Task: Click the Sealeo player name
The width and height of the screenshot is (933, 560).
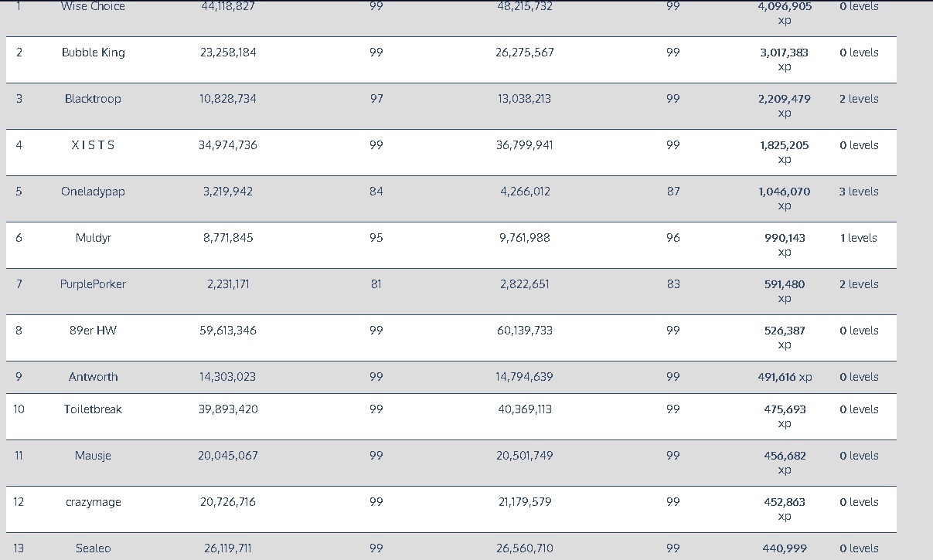Action: (x=93, y=548)
